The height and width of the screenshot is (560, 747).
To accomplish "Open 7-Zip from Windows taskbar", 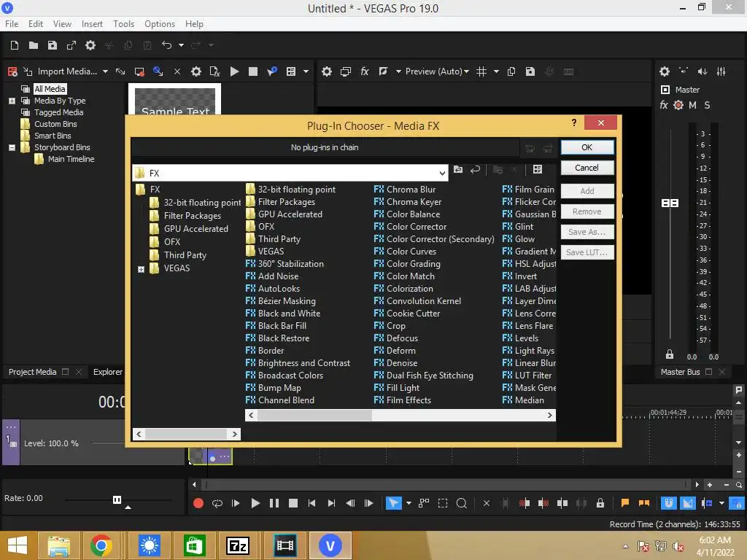I will 238,545.
